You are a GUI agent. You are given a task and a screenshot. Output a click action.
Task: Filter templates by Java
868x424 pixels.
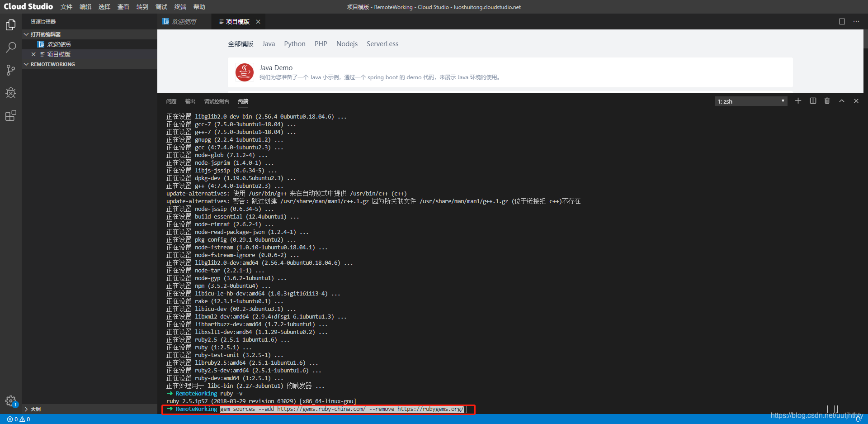click(x=269, y=44)
